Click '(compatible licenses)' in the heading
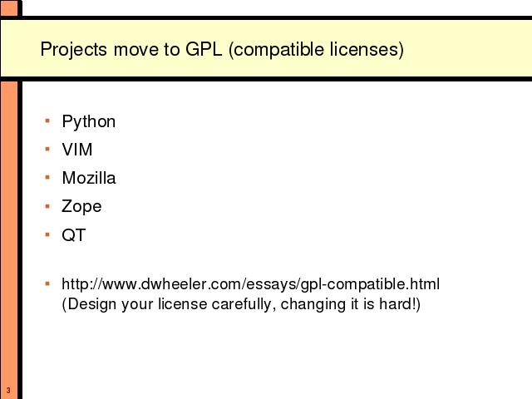 [316, 50]
